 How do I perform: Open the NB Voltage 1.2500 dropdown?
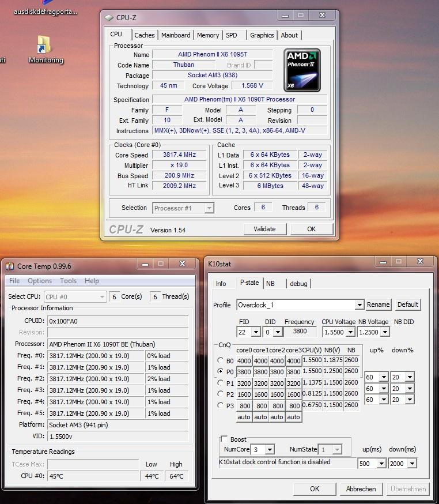click(385, 332)
